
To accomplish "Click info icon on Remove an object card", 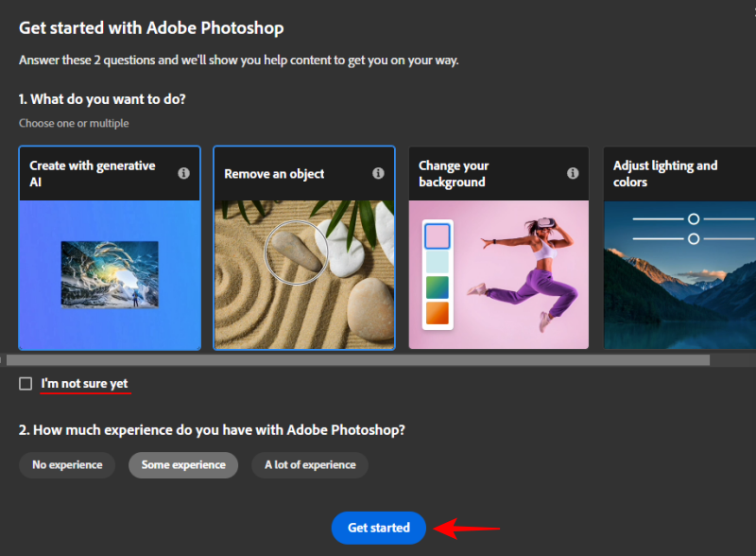I will click(x=378, y=173).
